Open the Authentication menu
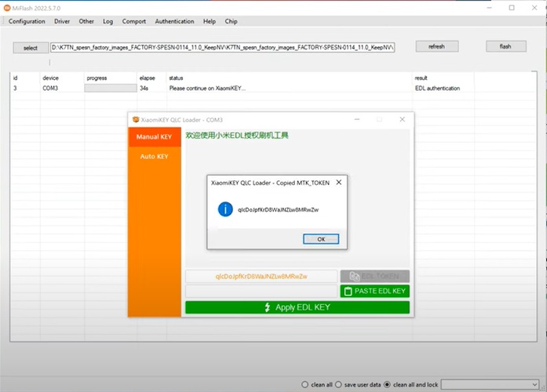 point(174,21)
